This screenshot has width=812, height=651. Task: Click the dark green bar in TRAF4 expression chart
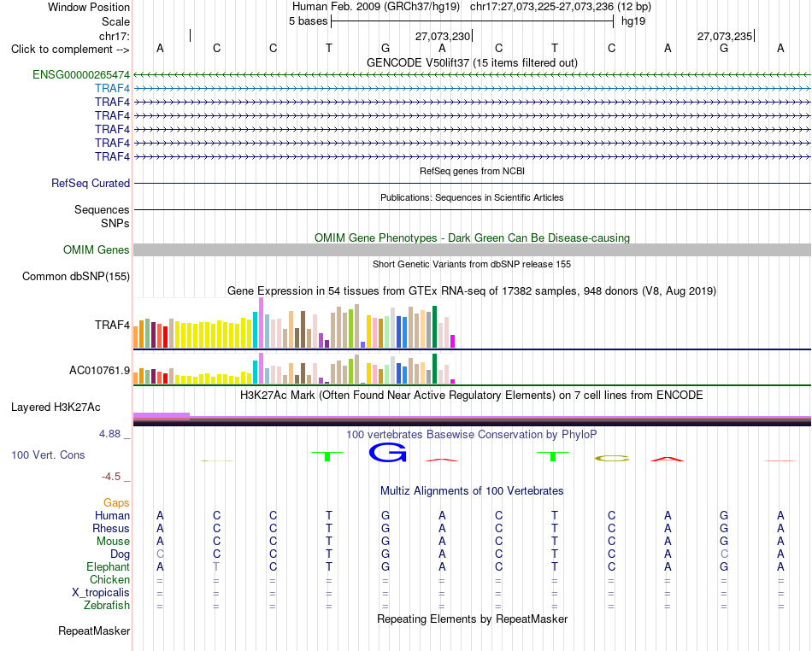[x=434, y=326]
